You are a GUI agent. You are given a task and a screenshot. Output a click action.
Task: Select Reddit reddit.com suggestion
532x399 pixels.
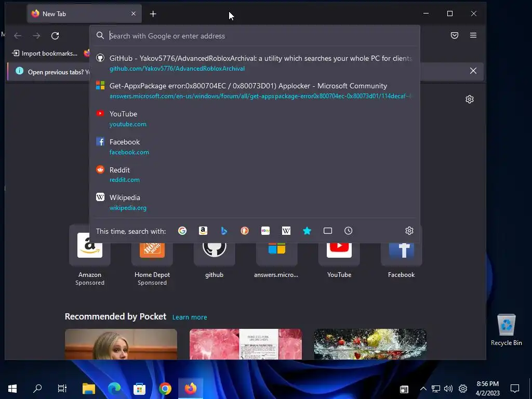click(255, 175)
